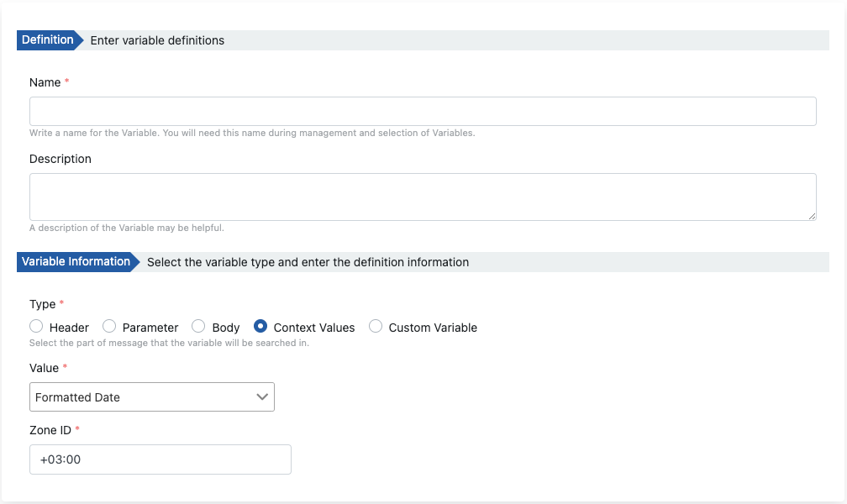Click the blue Definition section tag
Viewport: 847px width, 504px height.
click(x=47, y=40)
